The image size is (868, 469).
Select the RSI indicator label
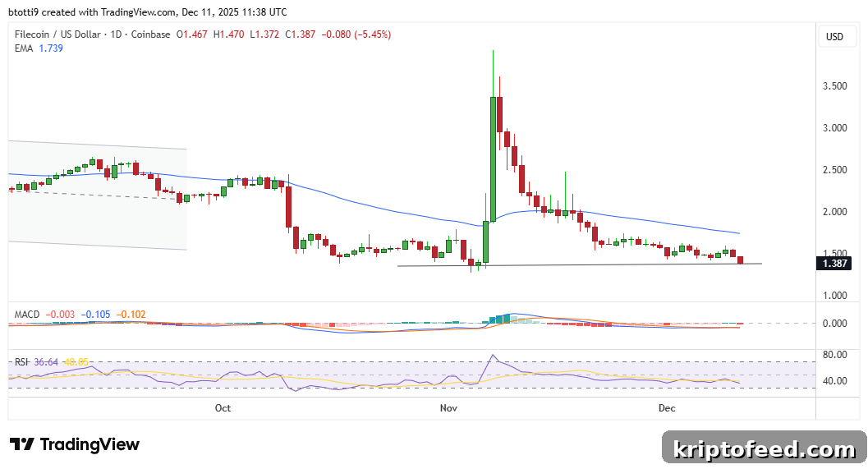pyautogui.click(x=21, y=362)
